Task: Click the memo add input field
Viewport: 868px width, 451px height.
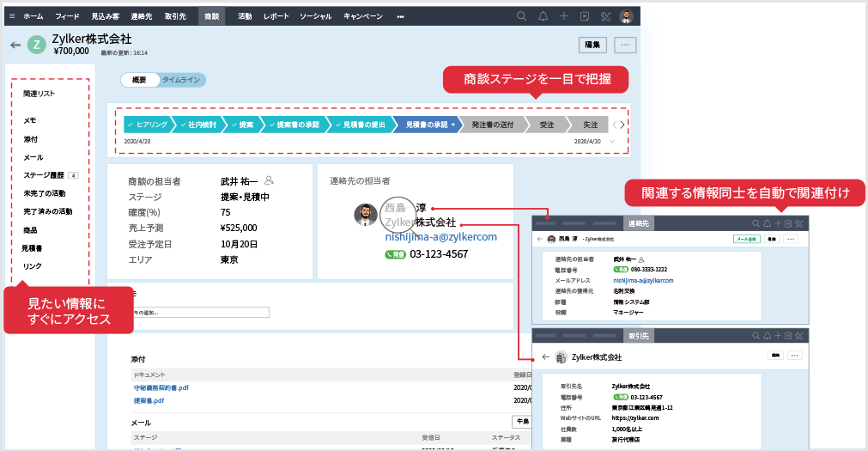Action: point(200,313)
